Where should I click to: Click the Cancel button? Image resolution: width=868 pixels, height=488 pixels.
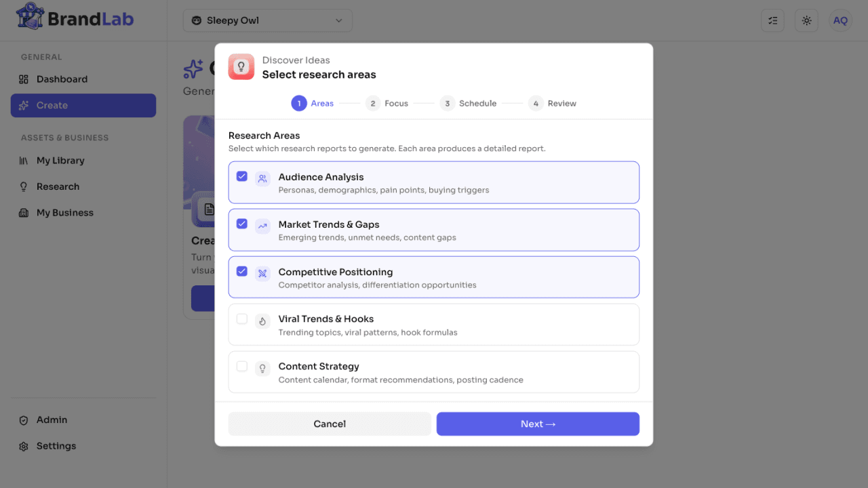coord(330,424)
